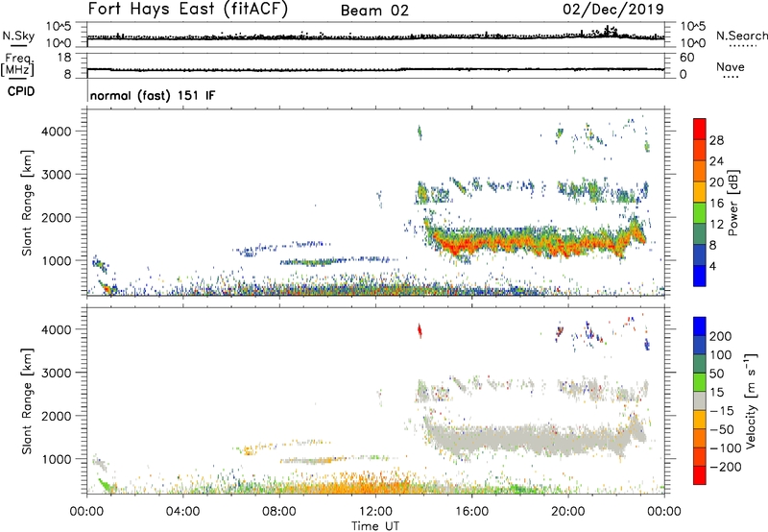
Task: Click the gray velocity swatch between 15 and -15
Action: point(700,401)
